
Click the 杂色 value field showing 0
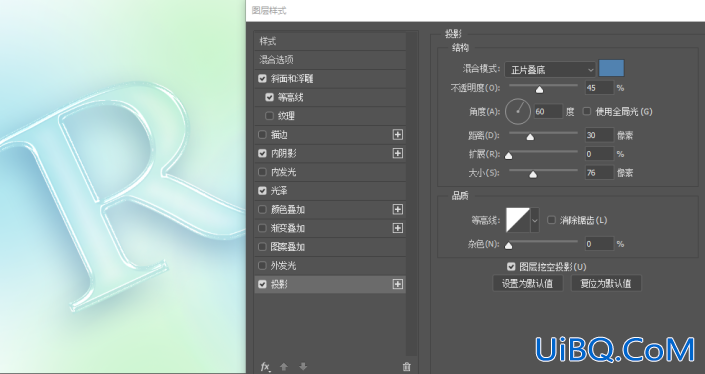599,244
